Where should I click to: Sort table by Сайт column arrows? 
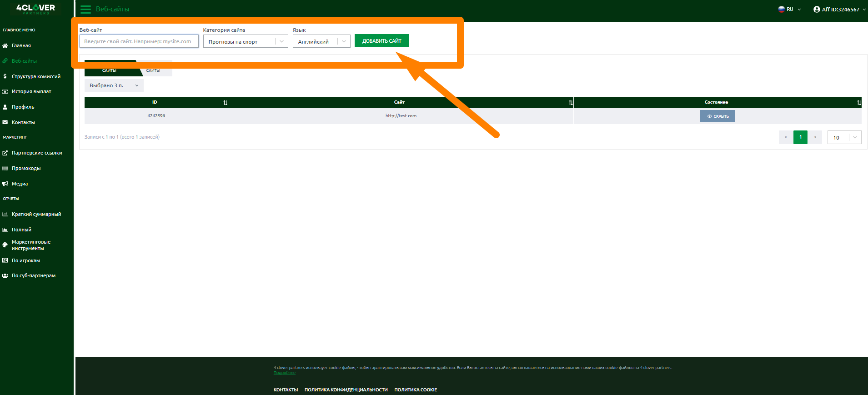(571, 102)
